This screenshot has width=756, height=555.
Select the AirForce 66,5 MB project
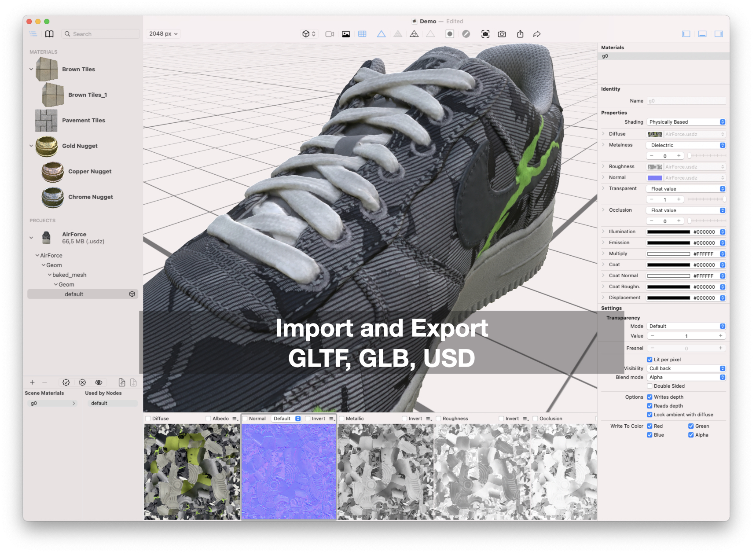83,238
